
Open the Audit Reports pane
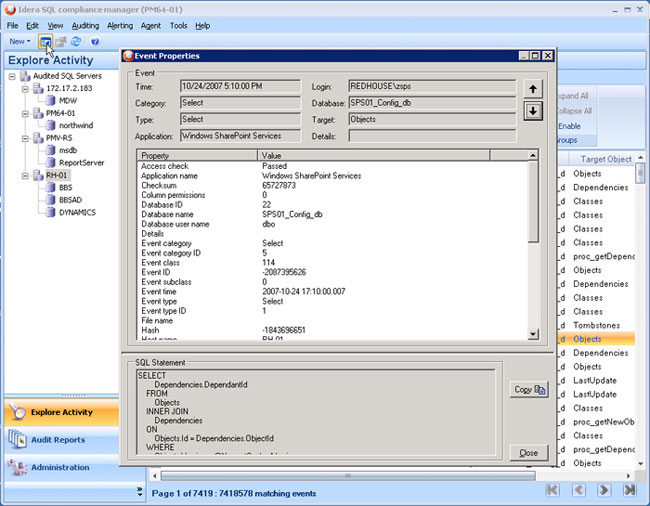pyautogui.click(x=61, y=440)
